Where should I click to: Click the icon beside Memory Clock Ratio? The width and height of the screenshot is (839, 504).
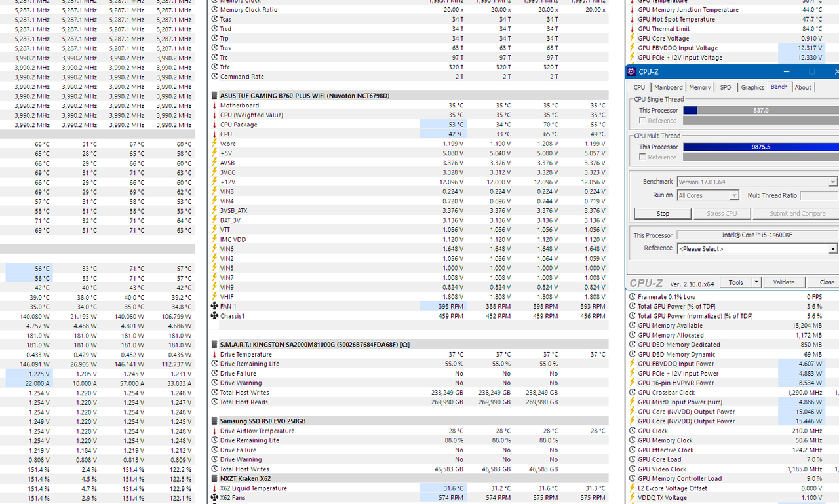coord(214,10)
